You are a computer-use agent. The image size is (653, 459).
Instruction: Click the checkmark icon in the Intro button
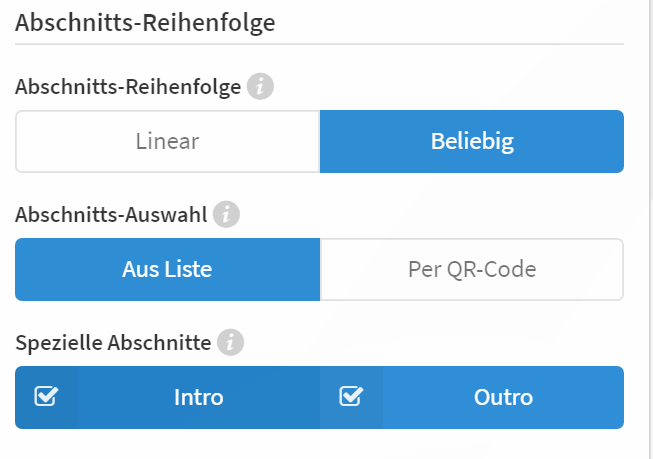click(46, 396)
